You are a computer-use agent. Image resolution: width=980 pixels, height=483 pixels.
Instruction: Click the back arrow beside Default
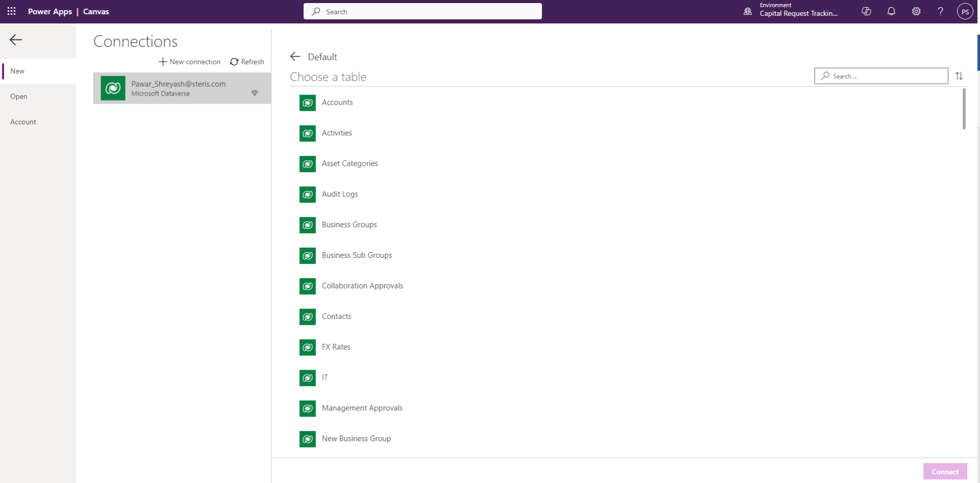pos(295,56)
